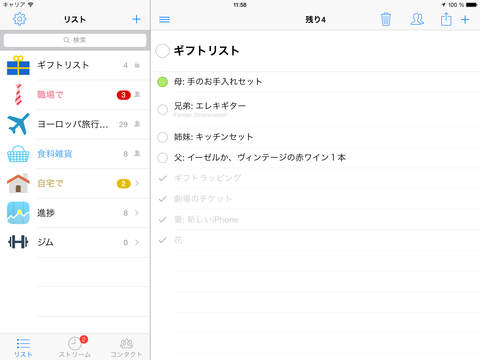Click the note under 兄弟: エレキギター
This screenshot has height=360, width=480.
(x=200, y=115)
